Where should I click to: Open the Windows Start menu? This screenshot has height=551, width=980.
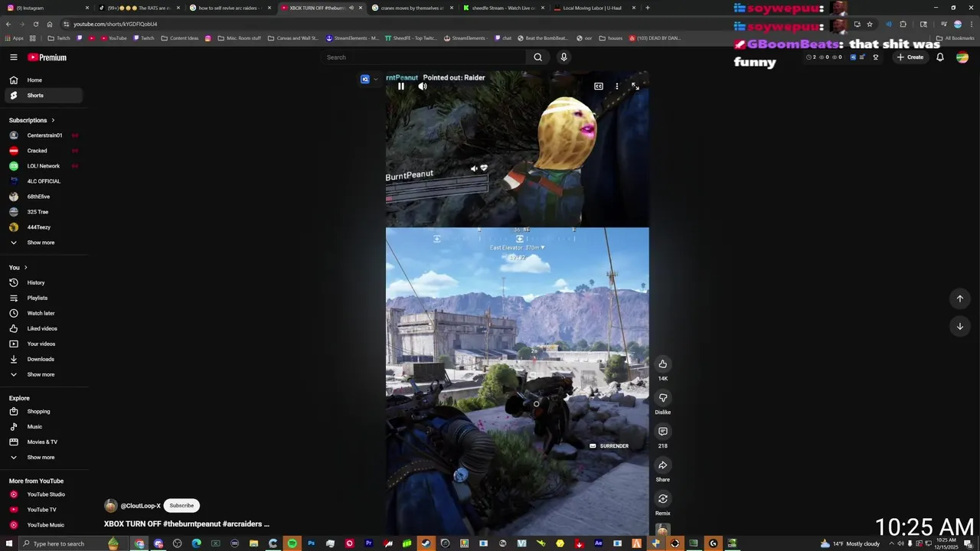pyautogui.click(x=8, y=544)
